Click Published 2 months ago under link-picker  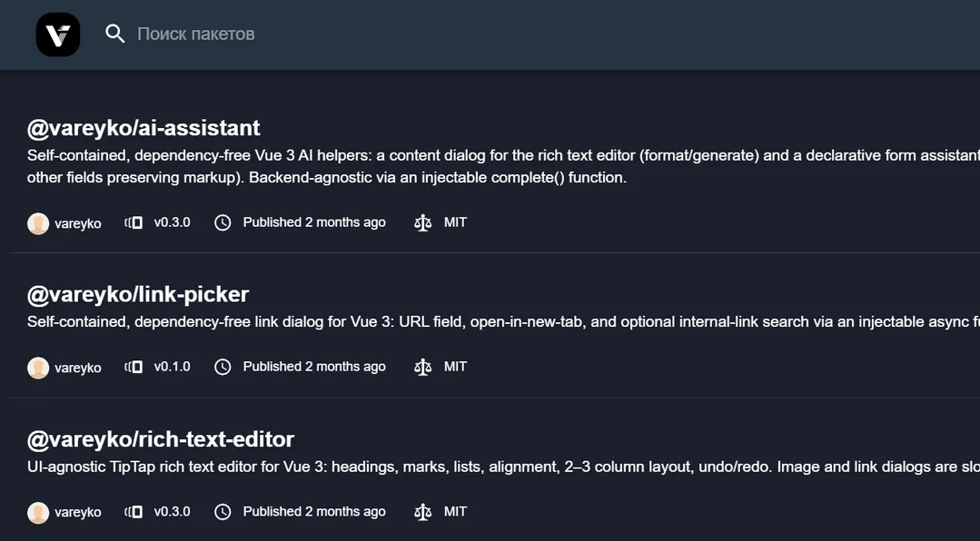(x=313, y=367)
